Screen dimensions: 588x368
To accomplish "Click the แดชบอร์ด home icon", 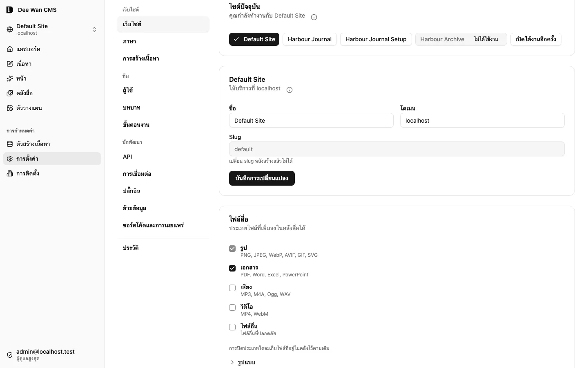I will (x=10, y=49).
